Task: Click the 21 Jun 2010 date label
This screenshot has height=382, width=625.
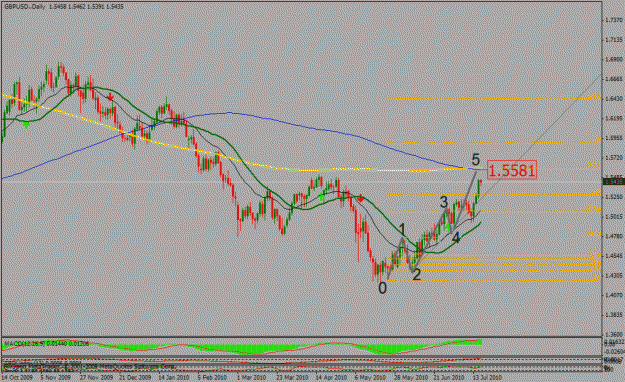Action: pyautogui.click(x=449, y=377)
